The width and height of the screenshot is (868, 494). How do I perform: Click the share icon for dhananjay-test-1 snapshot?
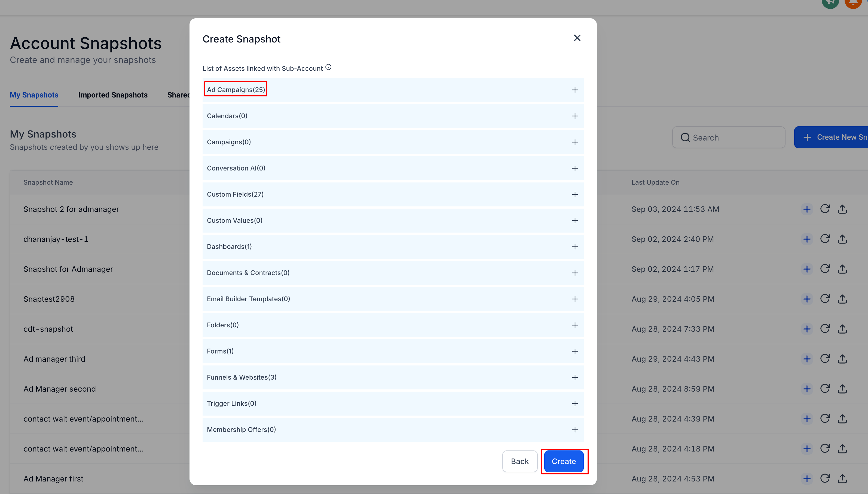pos(842,239)
